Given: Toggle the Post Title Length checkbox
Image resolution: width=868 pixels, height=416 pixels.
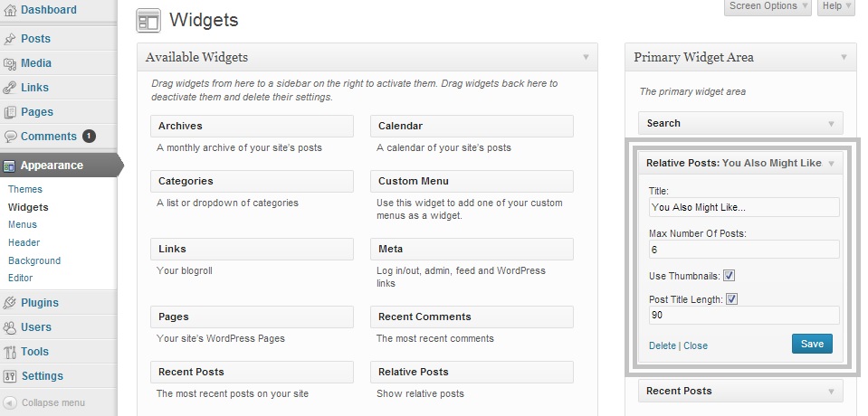Looking at the screenshot, I should tap(732, 299).
